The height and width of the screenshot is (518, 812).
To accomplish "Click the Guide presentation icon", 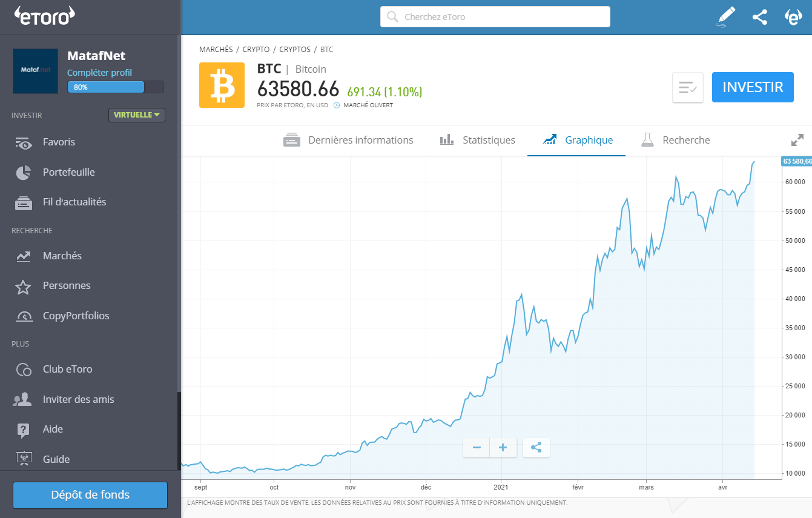I will [x=24, y=459].
